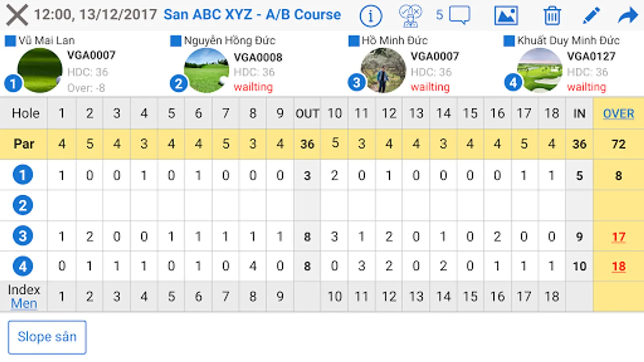The width and height of the screenshot is (644, 362).
Task: Open Khuất Duy Minh Đức's avatar photo
Action: pyautogui.click(x=539, y=70)
